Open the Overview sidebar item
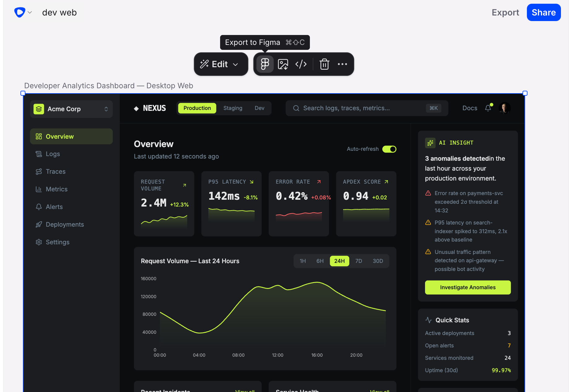Viewport: 569px width, 392px height. point(71,137)
